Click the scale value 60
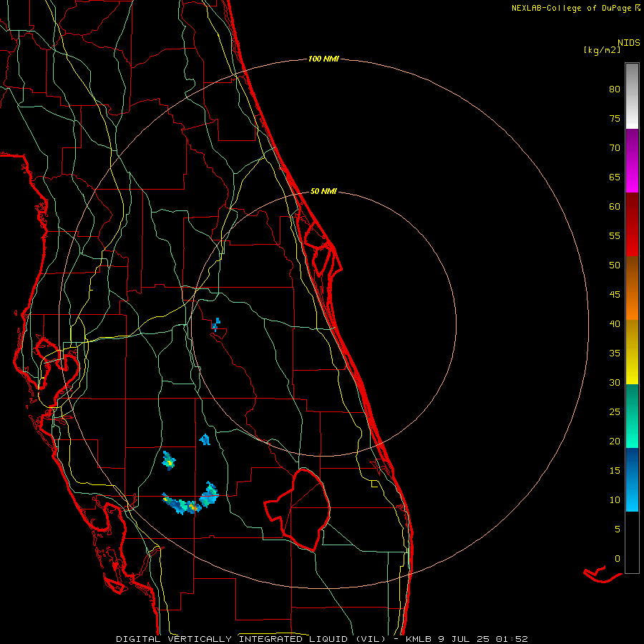 tap(615, 207)
